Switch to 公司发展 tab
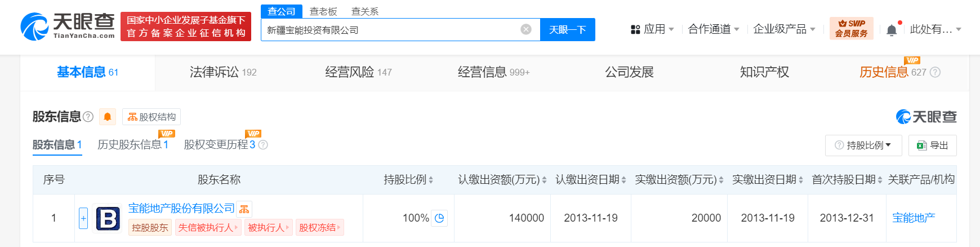The image size is (980, 247). pos(629,72)
